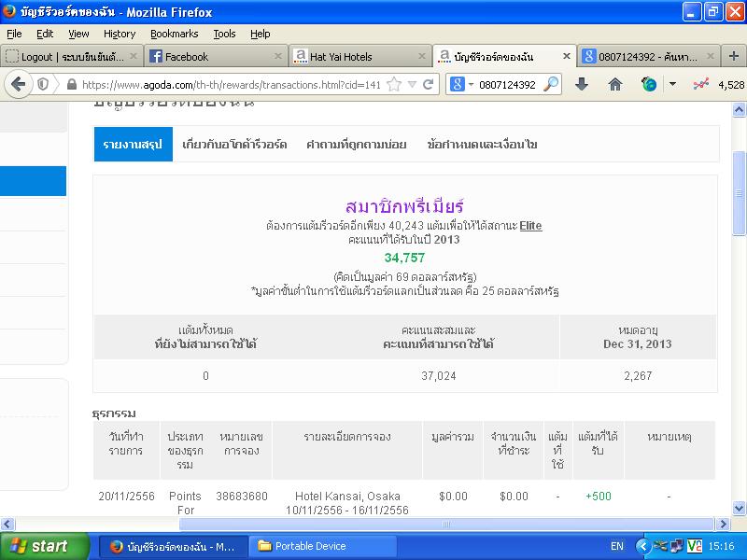This screenshot has width=747, height=560.
Task: Switch to the Facebook tab
Action: pos(216,56)
